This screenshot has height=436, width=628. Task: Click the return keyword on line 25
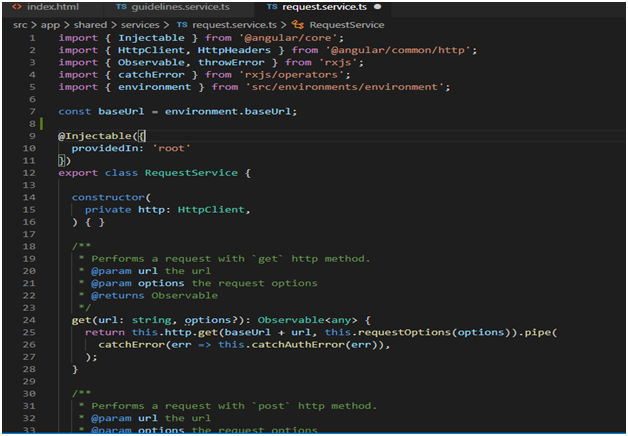(105, 332)
